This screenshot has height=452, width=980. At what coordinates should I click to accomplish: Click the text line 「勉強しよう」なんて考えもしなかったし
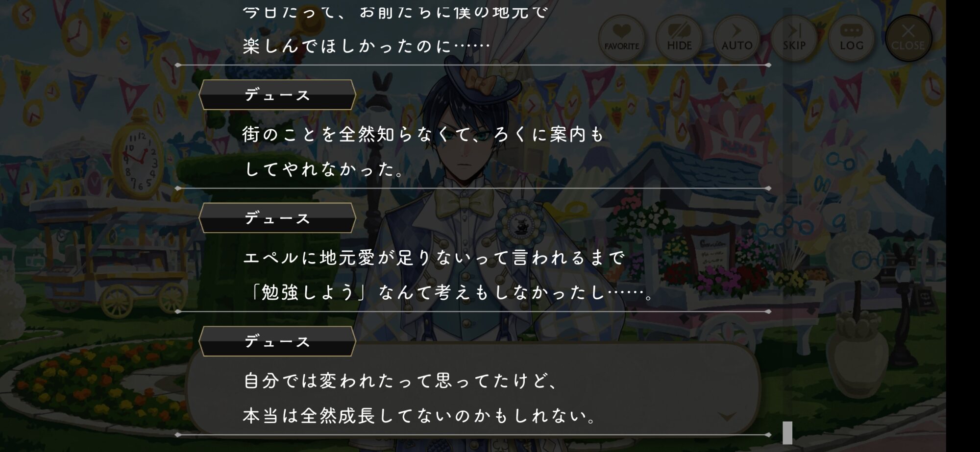(x=450, y=292)
